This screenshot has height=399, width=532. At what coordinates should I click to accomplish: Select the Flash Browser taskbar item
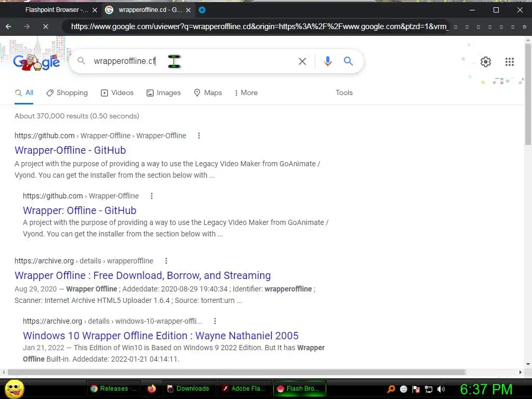[x=300, y=389]
